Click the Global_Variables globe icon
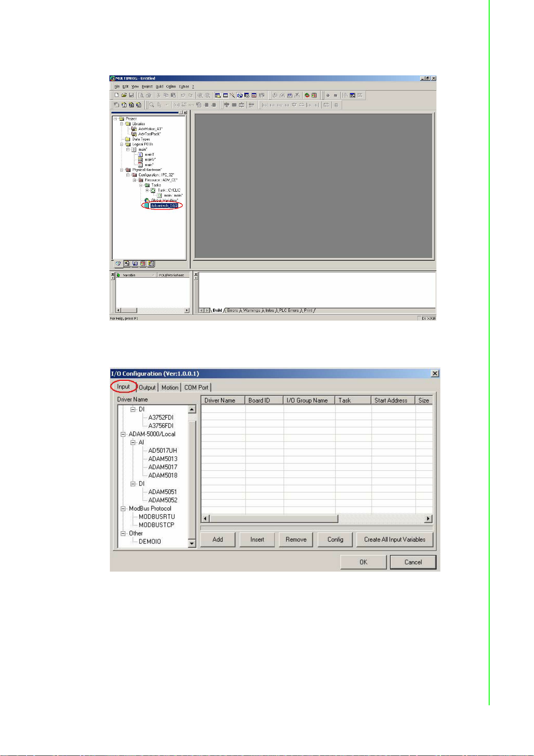The image size is (534, 756). (x=147, y=200)
